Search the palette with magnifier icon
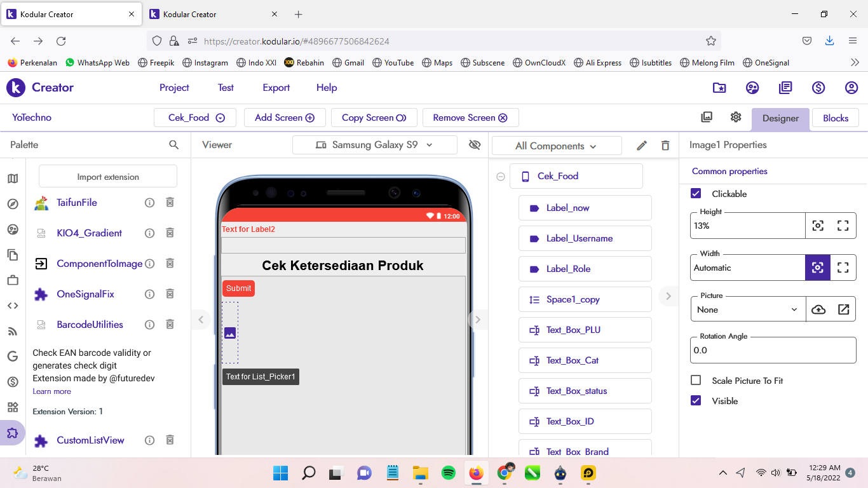The image size is (868, 488). tap(174, 145)
